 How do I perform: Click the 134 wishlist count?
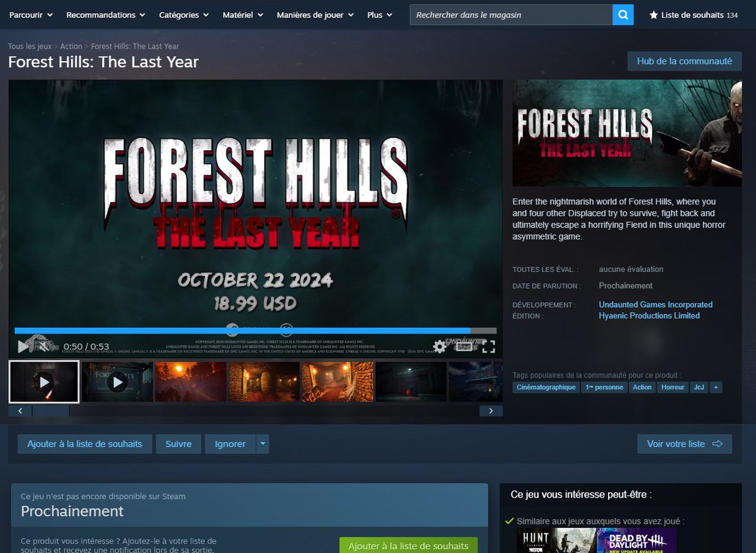(732, 15)
